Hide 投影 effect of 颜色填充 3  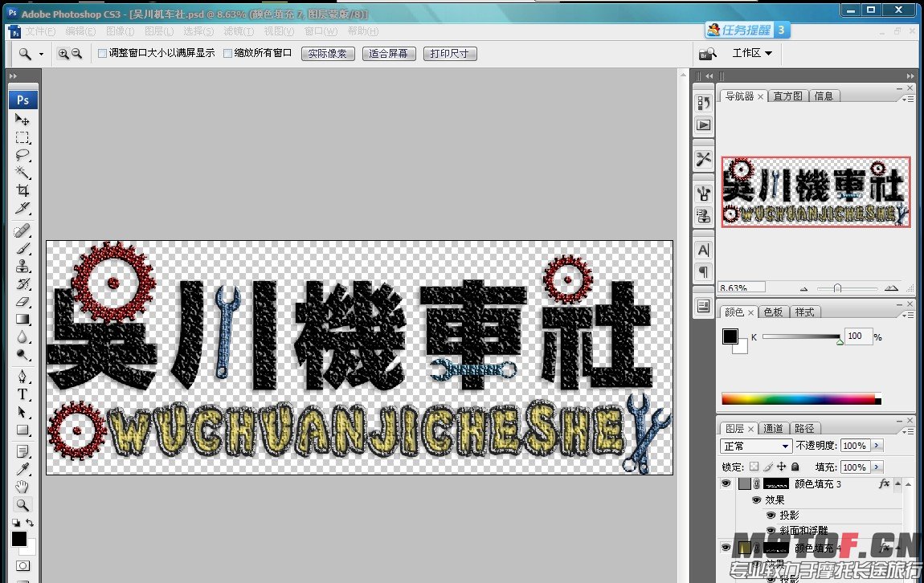pyautogui.click(x=771, y=516)
